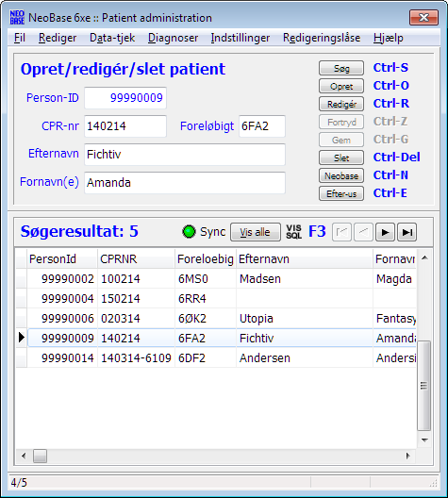Click the horizontal scrollbar thumb
This screenshot has height=498, width=448.
pyautogui.click(x=40, y=456)
